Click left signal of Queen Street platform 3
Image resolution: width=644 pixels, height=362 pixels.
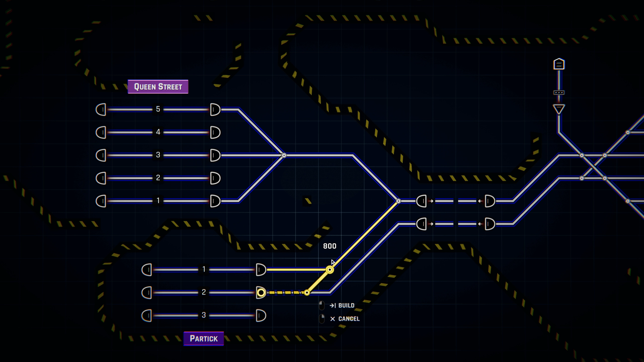(x=101, y=155)
